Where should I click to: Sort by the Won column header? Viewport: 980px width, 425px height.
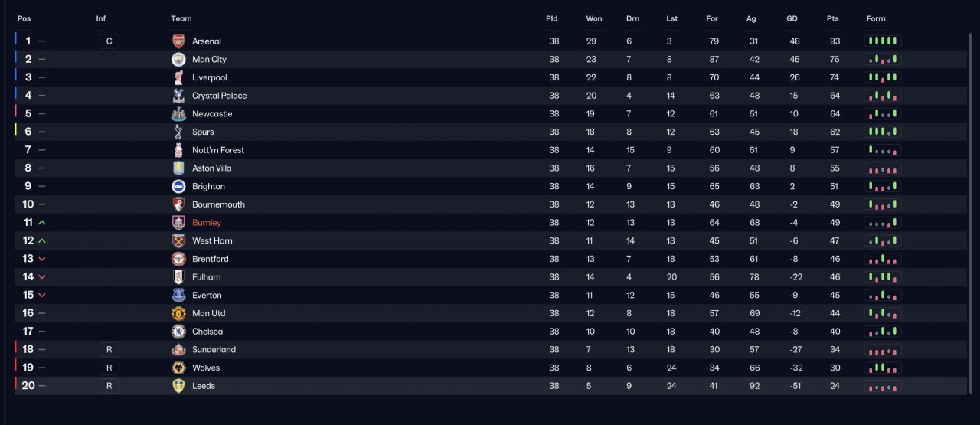click(594, 18)
